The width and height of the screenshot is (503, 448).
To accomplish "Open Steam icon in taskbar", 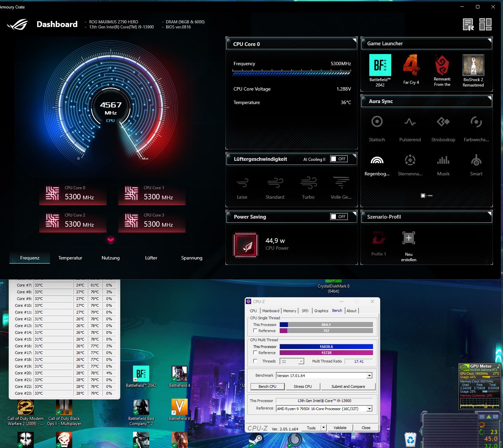I will point(256,440).
